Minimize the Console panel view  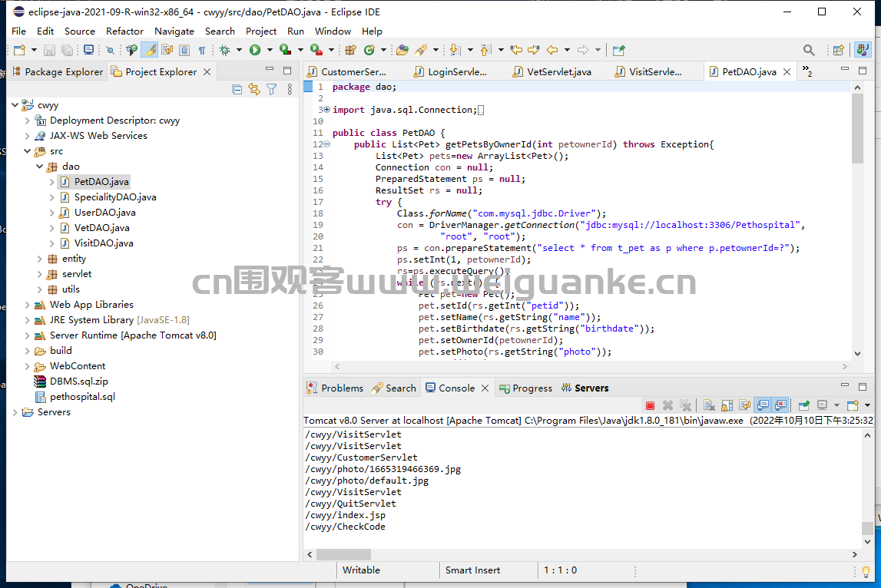pyautogui.click(x=844, y=386)
